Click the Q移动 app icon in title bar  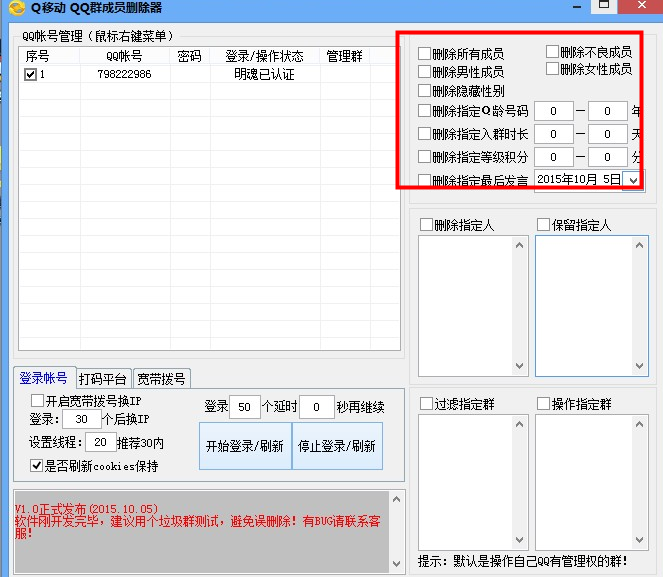click(17, 7)
